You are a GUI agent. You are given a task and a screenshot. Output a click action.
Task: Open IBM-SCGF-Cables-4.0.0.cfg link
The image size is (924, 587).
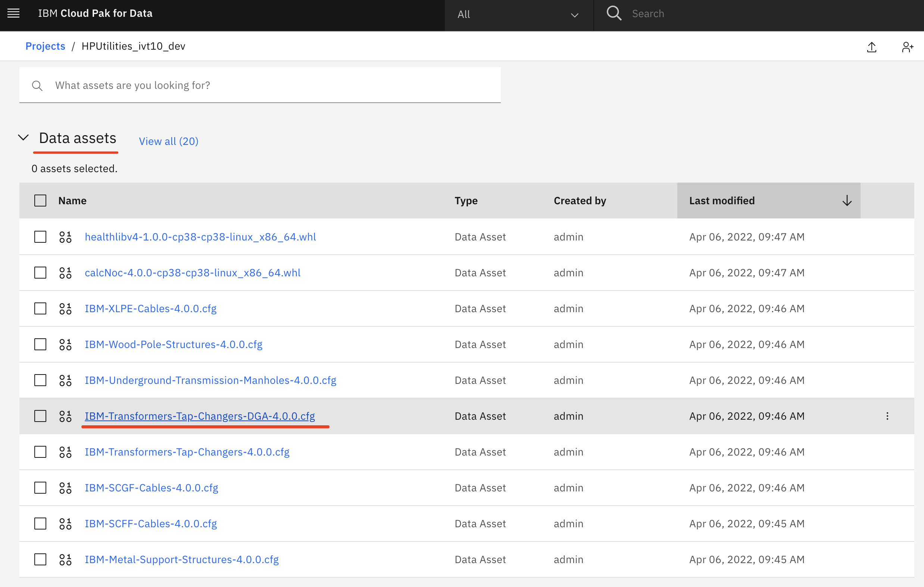[151, 488]
